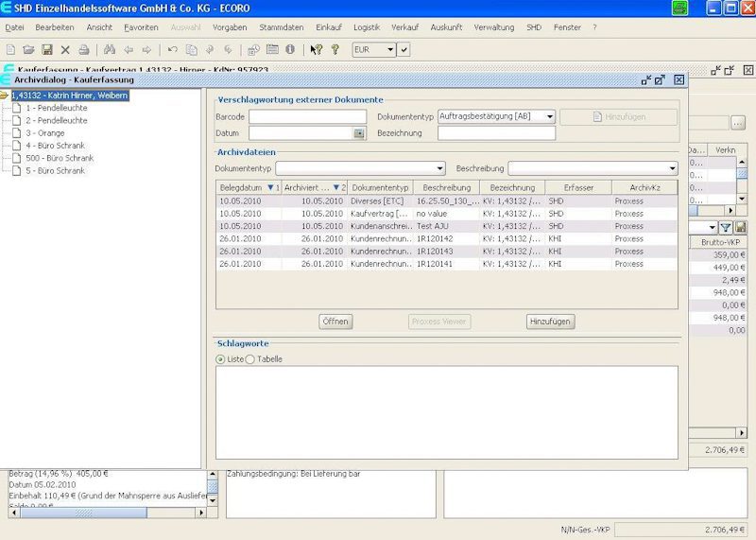Click the Barcode input field
The width and height of the screenshot is (756, 540).
(308, 116)
